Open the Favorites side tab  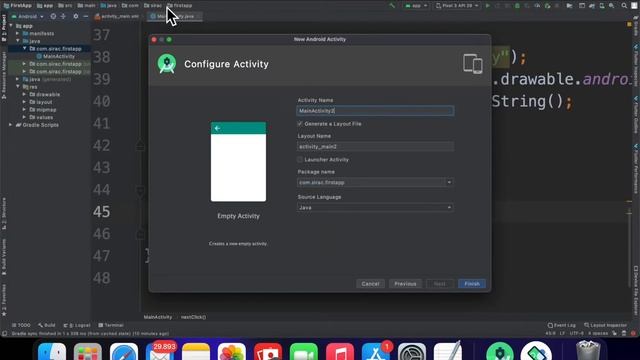coord(4,300)
